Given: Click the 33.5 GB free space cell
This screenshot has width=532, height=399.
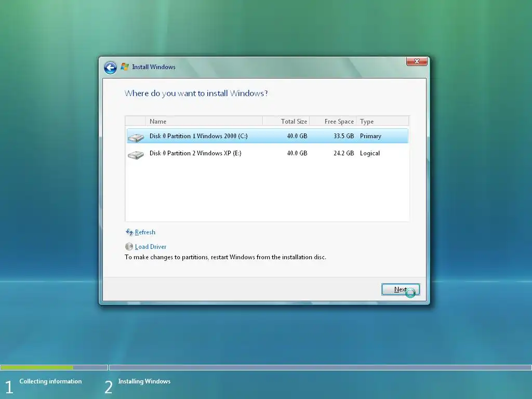Looking at the screenshot, I should [344, 136].
